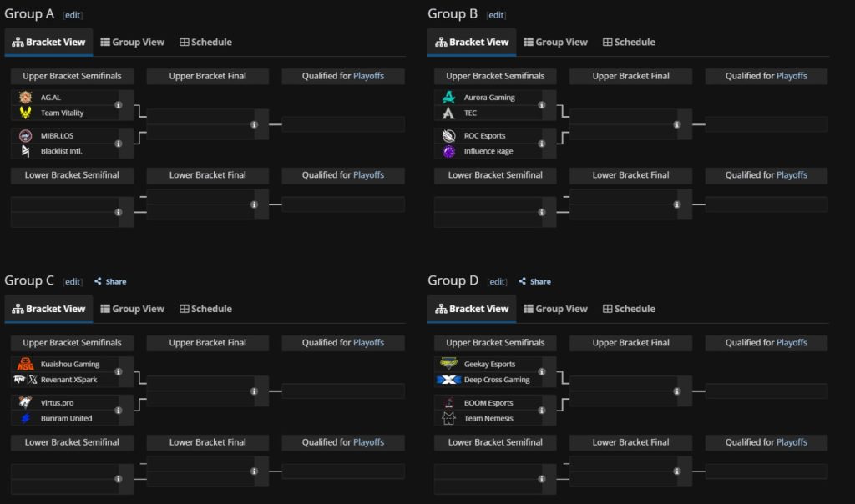Image resolution: width=855 pixels, height=504 pixels.
Task: Click Influence Rage team name
Action: click(488, 151)
